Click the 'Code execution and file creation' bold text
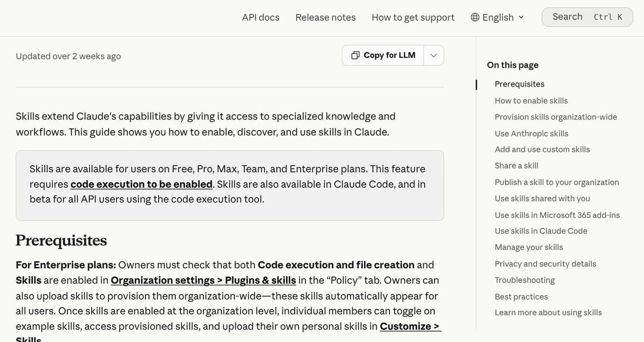644x342 pixels. tap(336, 265)
